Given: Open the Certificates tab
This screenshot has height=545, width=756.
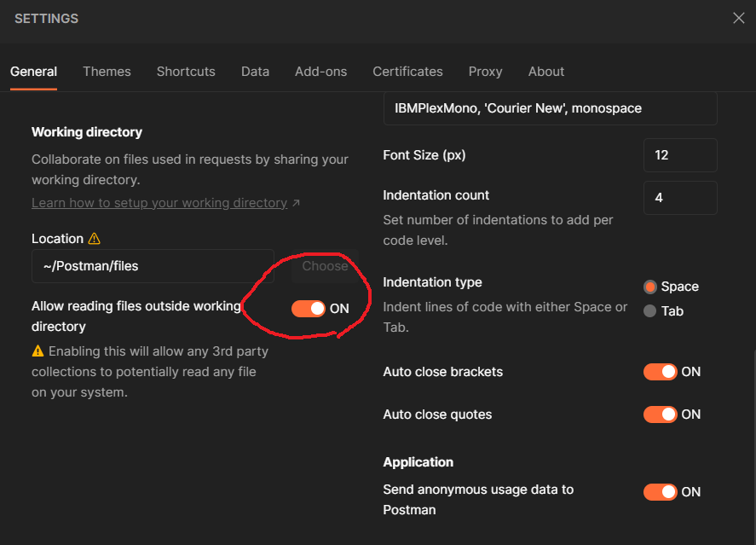Looking at the screenshot, I should (408, 72).
